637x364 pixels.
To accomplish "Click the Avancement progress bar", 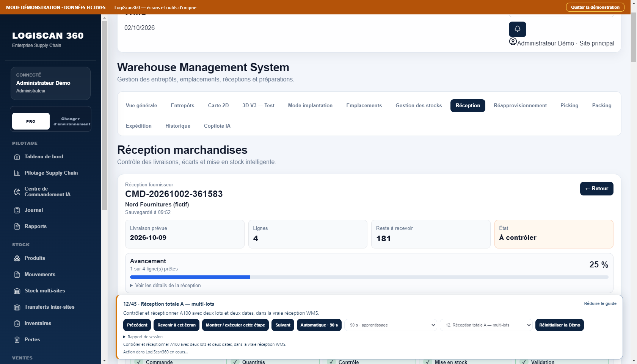I will [x=369, y=277].
